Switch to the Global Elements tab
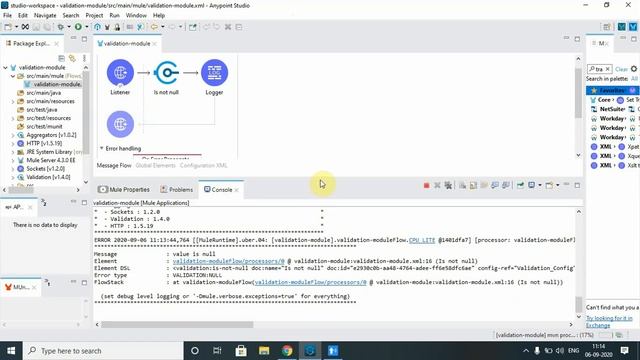640x360 pixels. [155, 165]
